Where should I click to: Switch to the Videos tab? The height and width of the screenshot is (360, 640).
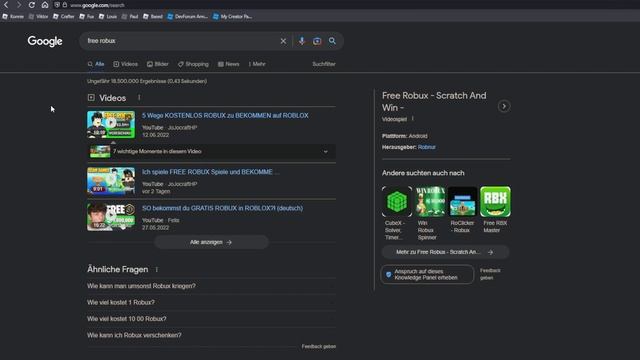[126, 64]
